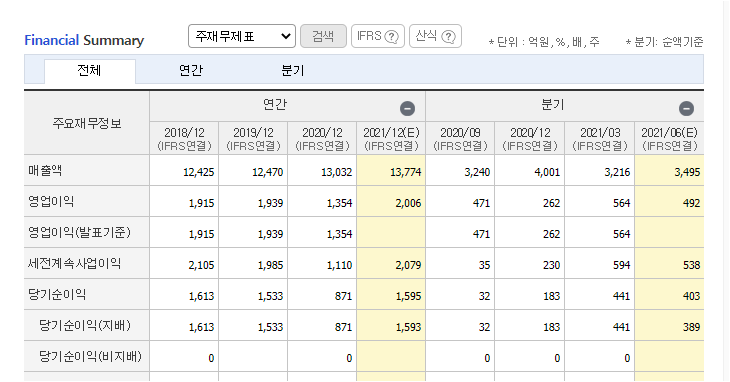Click the Financial Summary title
The height and width of the screenshot is (382, 730).
click(x=84, y=40)
